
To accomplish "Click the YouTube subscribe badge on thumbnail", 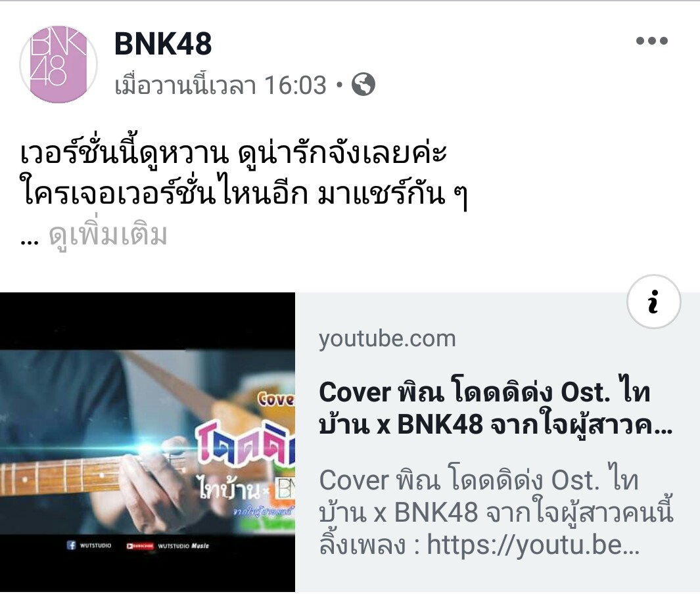I will (140, 545).
